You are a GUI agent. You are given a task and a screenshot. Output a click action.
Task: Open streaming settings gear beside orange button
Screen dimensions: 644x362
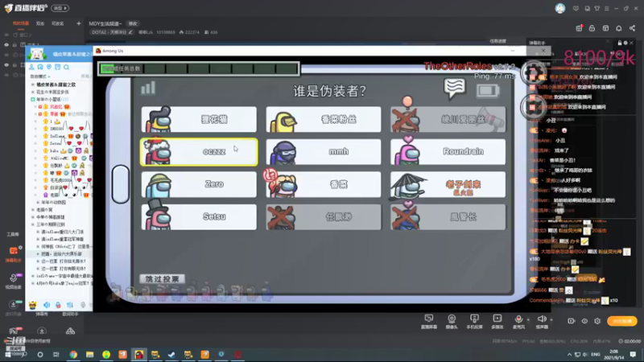click(x=597, y=321)
